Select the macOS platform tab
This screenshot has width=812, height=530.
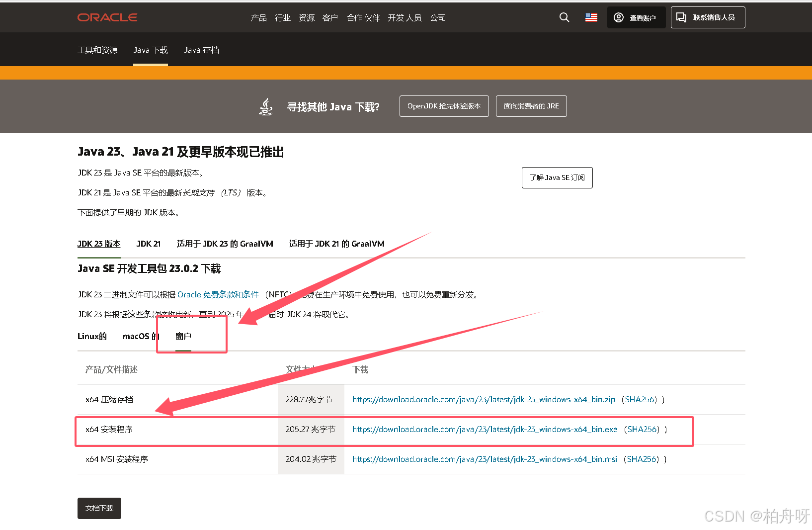(141, 336)
